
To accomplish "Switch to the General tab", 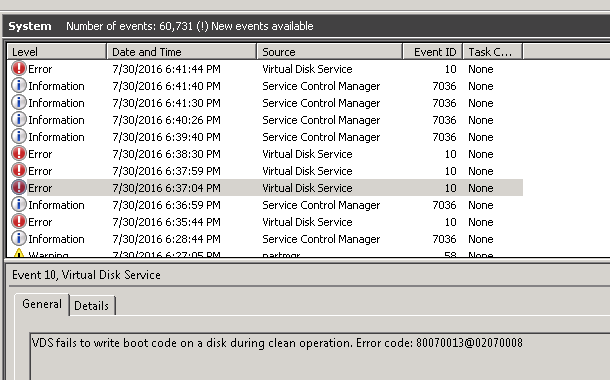I will click(42, 304).
